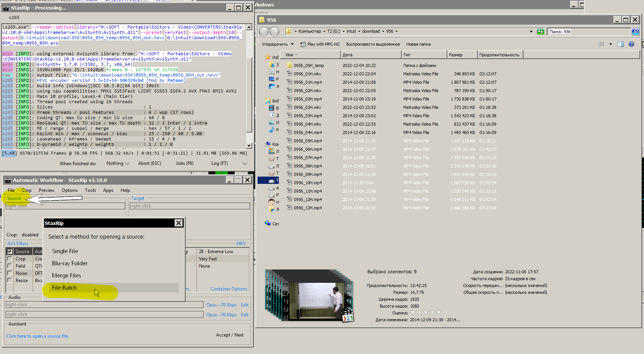Image resolution: width=644 pixels, height=354 pixels.
Task: Open the 'When finished do' Nothing dropdown
Action: [x=118, y=163]
